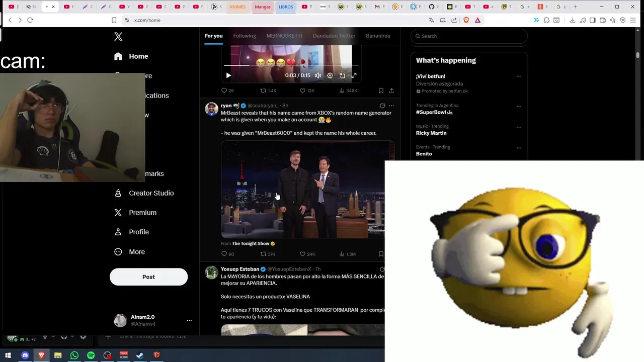Open options for #SuperBowl trend

click(x=519, y=106)
